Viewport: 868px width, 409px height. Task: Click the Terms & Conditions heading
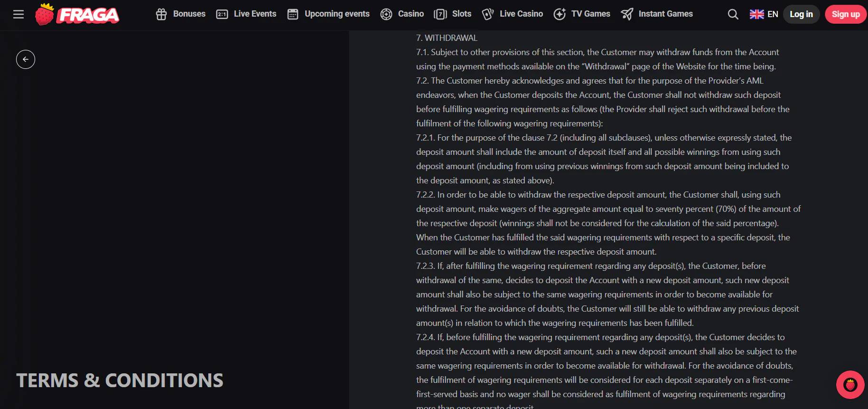[120, 380]
